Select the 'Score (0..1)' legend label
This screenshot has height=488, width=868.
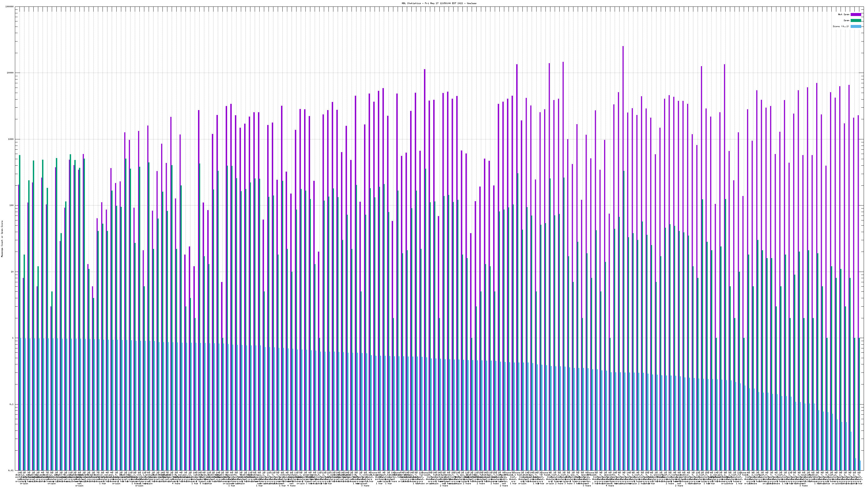click(x=841, y=26)
